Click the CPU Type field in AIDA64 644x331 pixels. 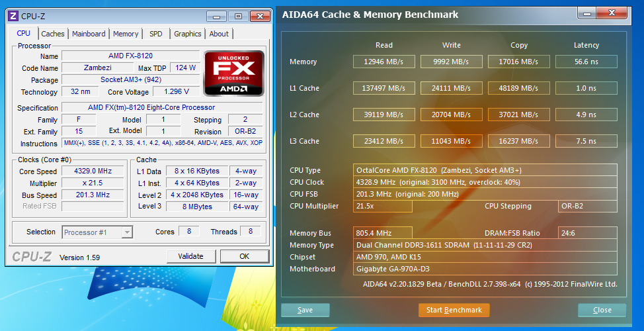[485, 170]
